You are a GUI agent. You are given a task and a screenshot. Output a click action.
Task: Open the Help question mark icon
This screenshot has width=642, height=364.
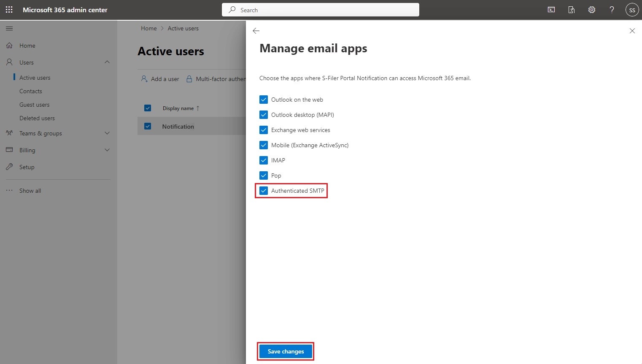click(x=612, y=9)
